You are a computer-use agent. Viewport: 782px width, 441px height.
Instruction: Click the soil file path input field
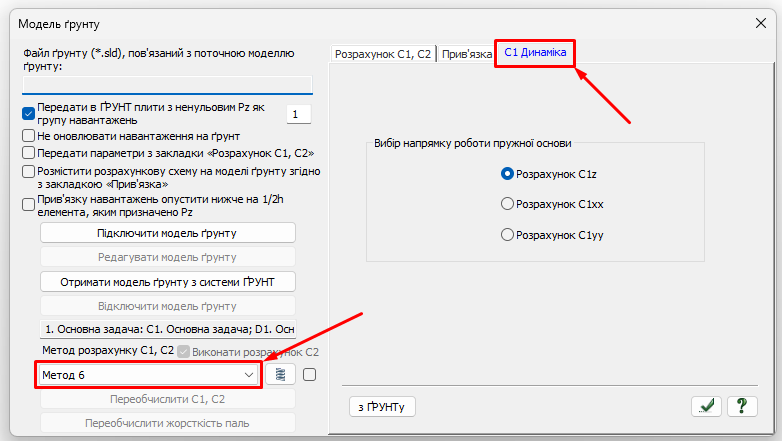(x=167, y=84)
